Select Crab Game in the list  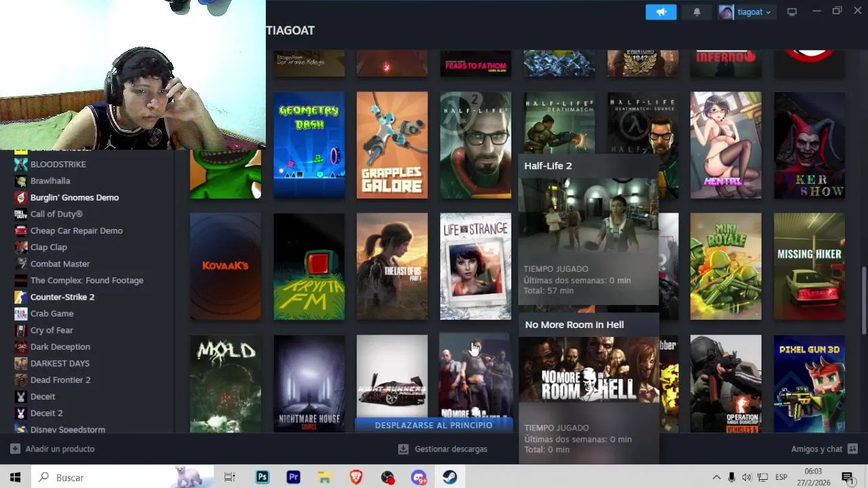(x=52, y=313)
